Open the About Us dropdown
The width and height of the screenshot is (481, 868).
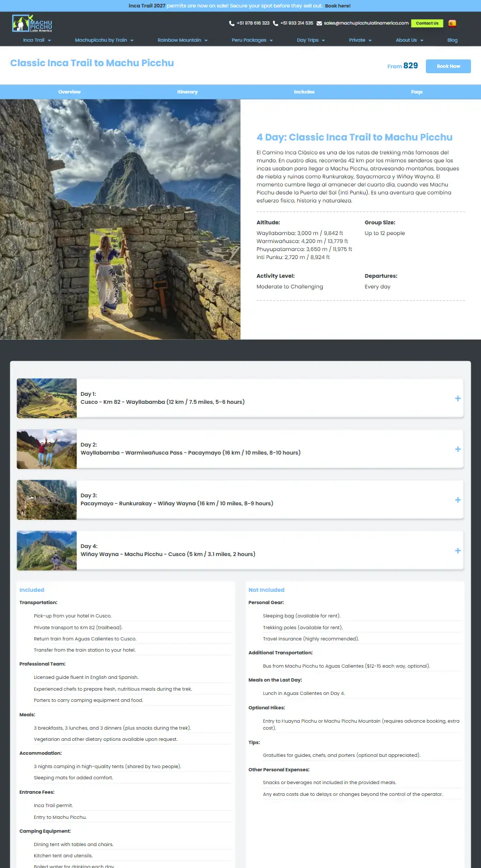click(x=409, y=40)
